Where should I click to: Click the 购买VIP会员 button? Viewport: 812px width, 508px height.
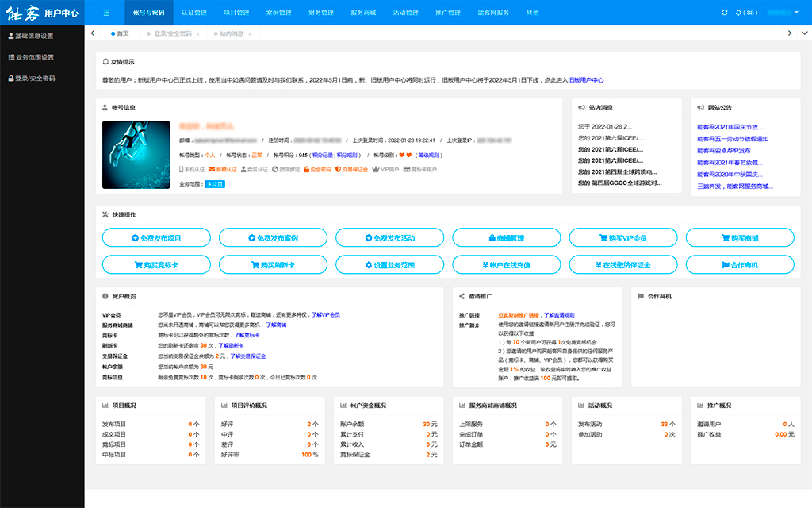click(623, 237)
